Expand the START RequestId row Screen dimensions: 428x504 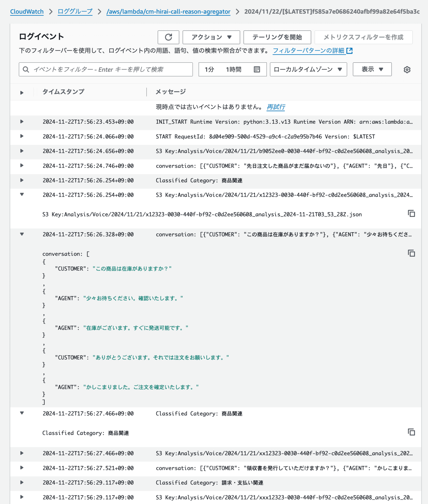[22, 136]
